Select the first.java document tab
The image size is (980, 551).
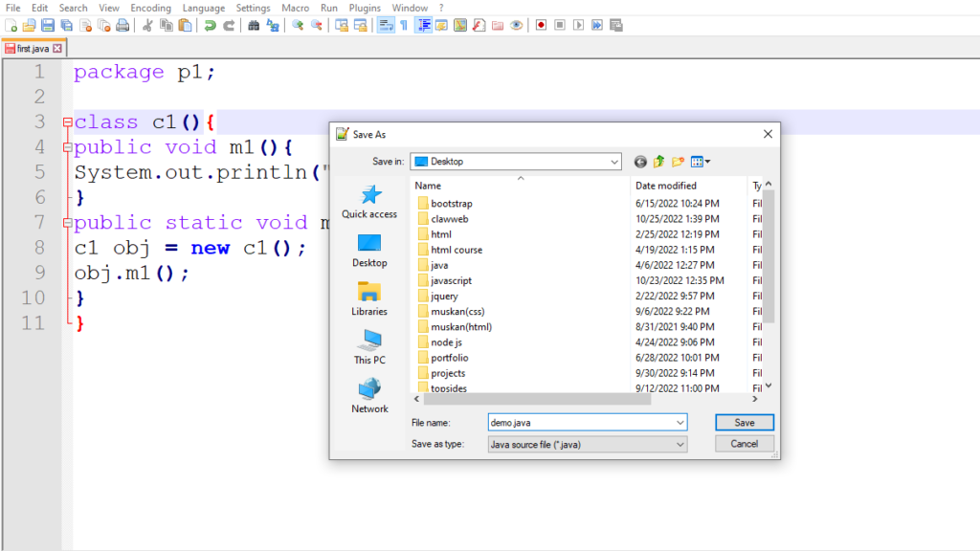pyautogui.click(x=33, y=49)
